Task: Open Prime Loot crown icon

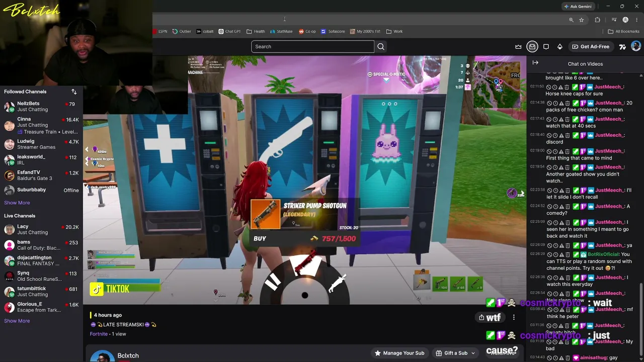Action: tap(518, 47)
